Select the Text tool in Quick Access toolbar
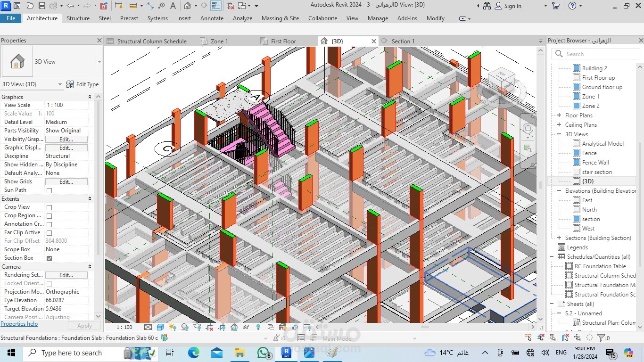 pos(173,6)
